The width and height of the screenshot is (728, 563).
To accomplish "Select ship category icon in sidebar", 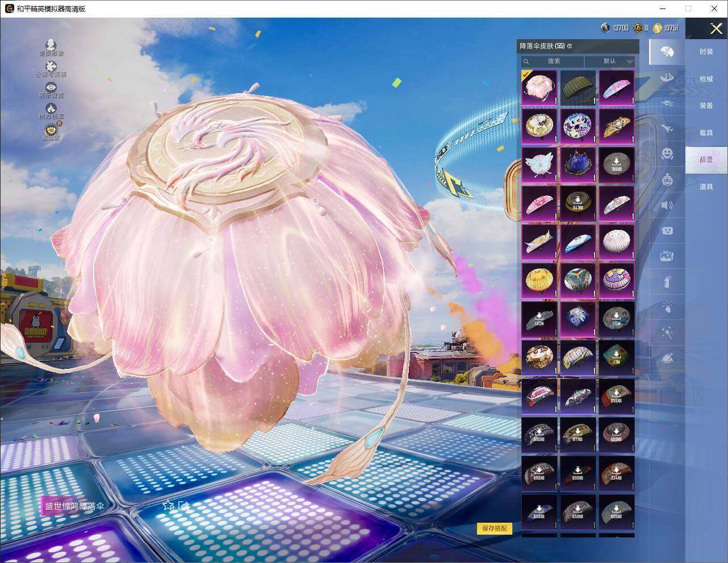I will (667, 78).
